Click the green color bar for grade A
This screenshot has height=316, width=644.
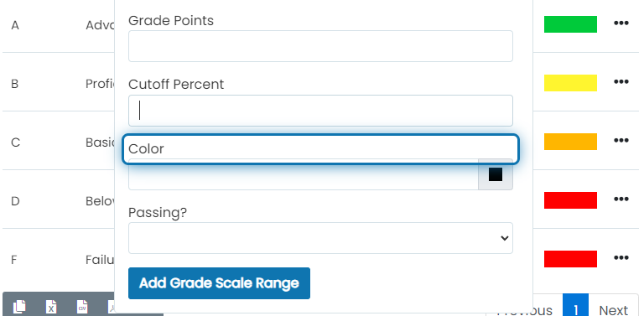point(570,24)
